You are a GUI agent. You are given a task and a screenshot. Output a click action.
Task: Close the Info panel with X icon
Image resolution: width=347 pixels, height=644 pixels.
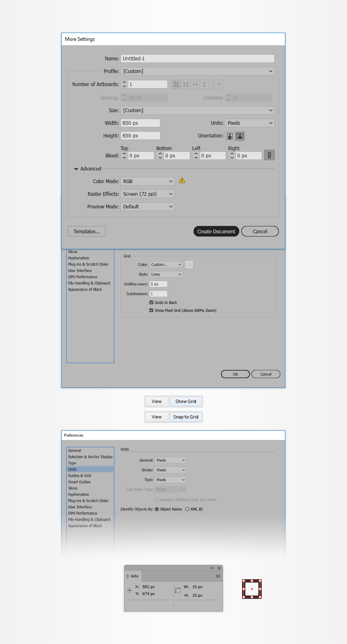[x=219, y=568]
